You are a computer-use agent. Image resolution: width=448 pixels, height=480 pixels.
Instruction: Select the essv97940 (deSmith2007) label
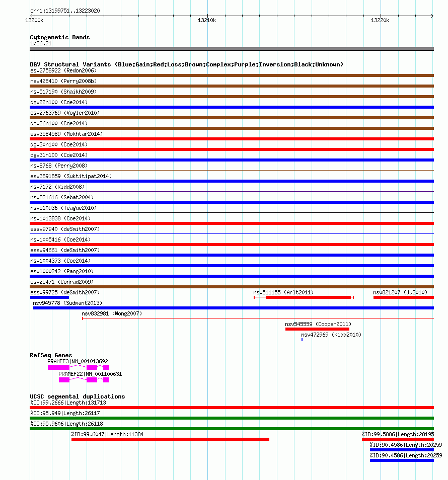tap(65, 229)
